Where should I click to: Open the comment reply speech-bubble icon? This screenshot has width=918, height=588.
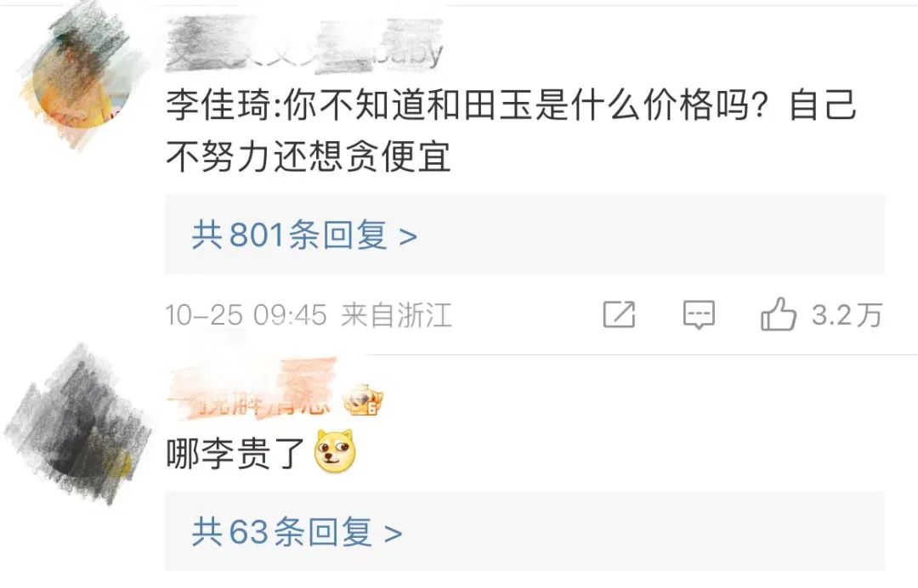coord(699,314)
